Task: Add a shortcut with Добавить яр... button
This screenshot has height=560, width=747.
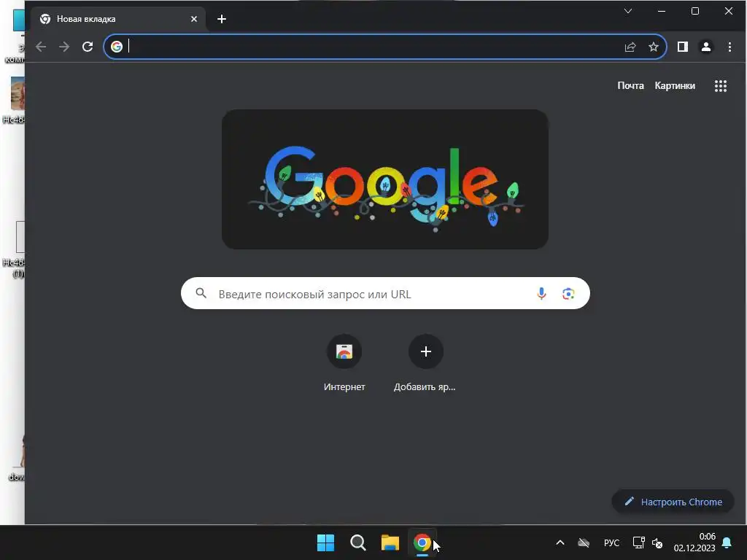Action: tap(425, 364)
